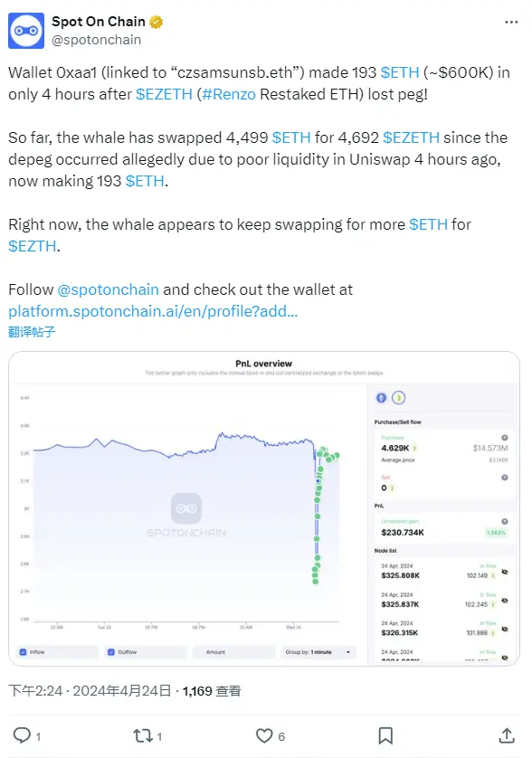Open the tweet's more options menu
Viewport: 532px width, 758px height.
(509, 21)
